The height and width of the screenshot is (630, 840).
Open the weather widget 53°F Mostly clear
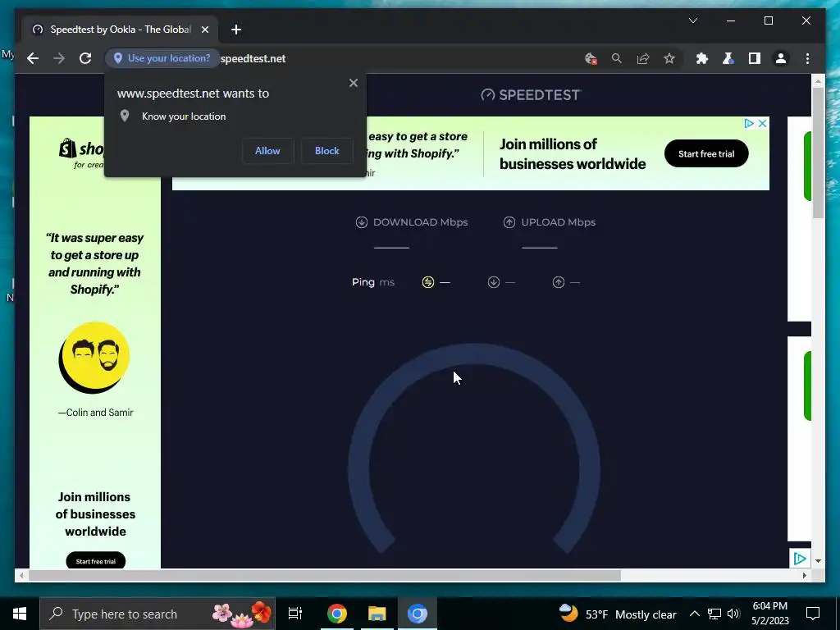coord(618,614)
